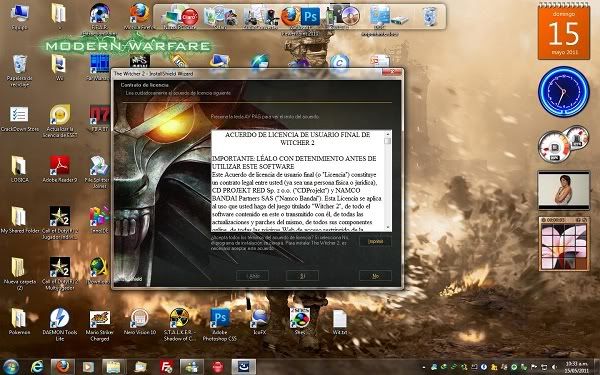Click the slideshow gadget photo
Screen dimensions: 600x375
click(x=564, y=190)
